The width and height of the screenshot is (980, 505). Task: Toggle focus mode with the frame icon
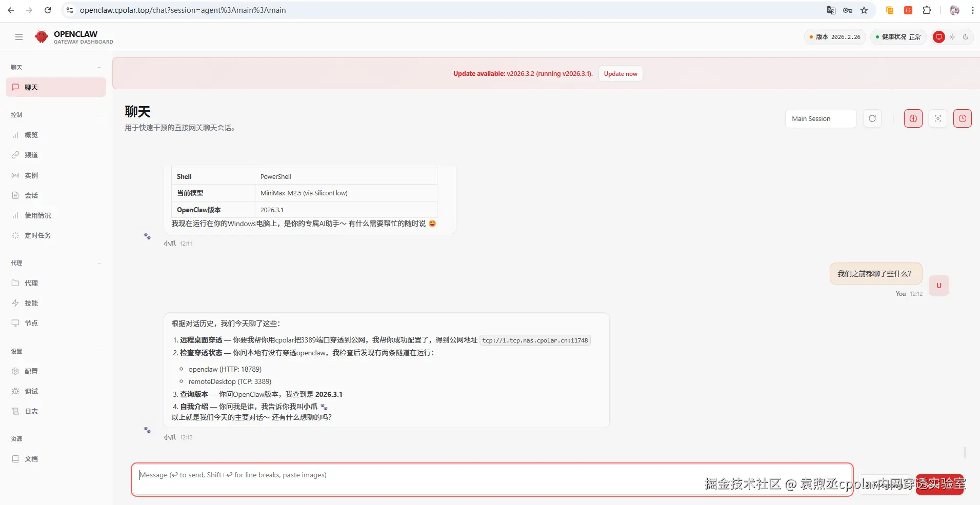tap(938, 118)
